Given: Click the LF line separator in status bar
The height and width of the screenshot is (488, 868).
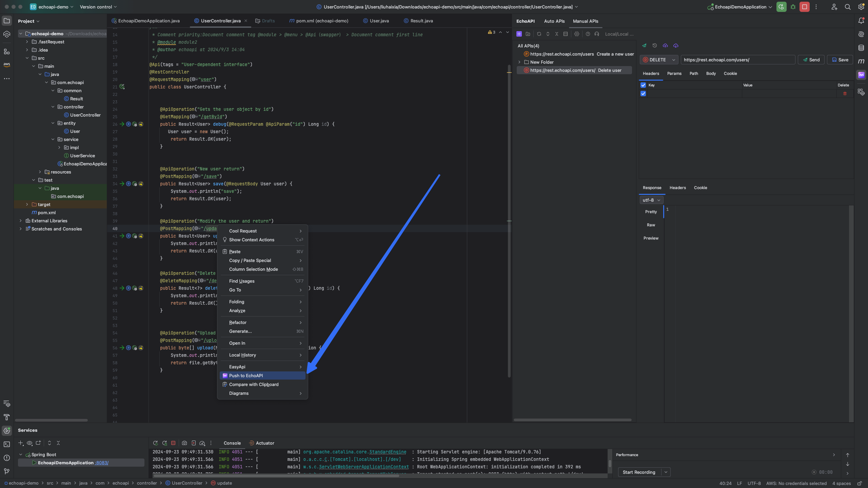Looking at the screenshot, I should (739, 483).
